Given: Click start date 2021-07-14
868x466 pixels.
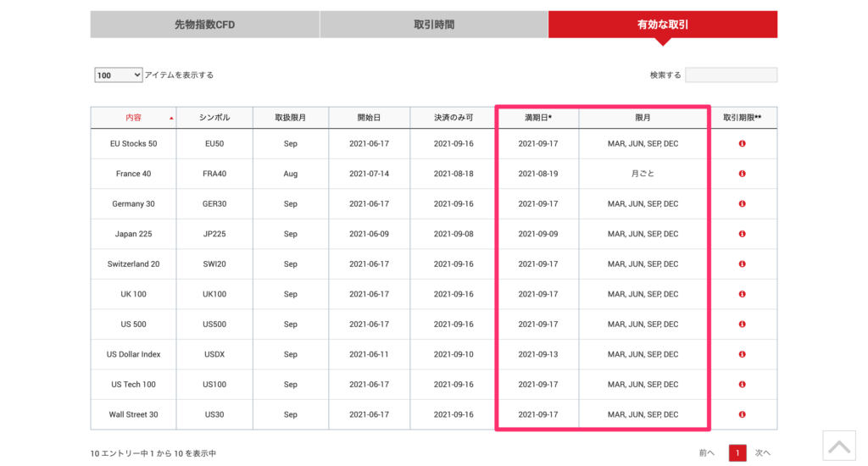Looking at the screenshot, I should pos(370,174).
